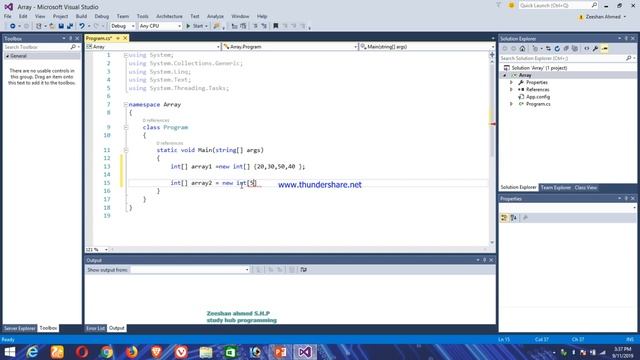The height and width of the screenshot is (360, 640).
Task: Select Solution 'Array' (1 project) node
Action: pyautogui.click(x=539, y=68)
